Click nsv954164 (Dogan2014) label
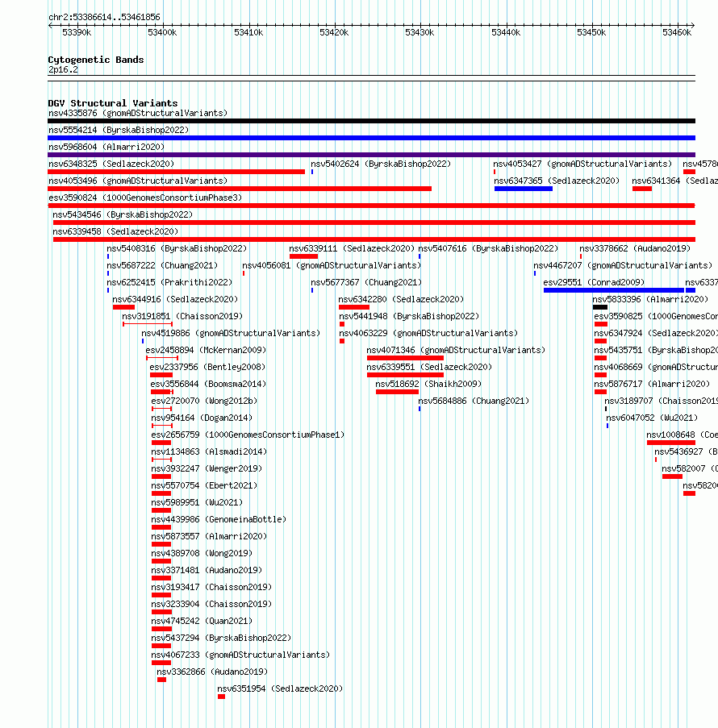Image resolution: width=718 pixels, height=728 pixels. 202,418
